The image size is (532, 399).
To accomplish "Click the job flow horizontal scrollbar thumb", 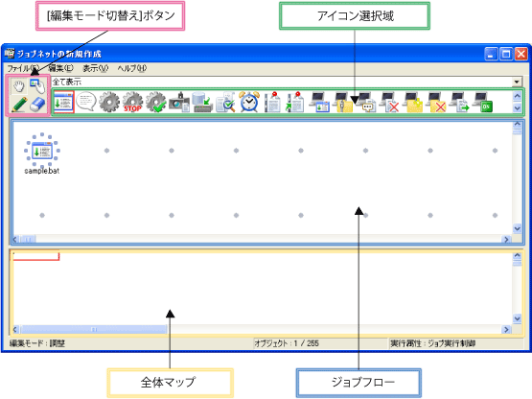I will click(x=28, y=240).
